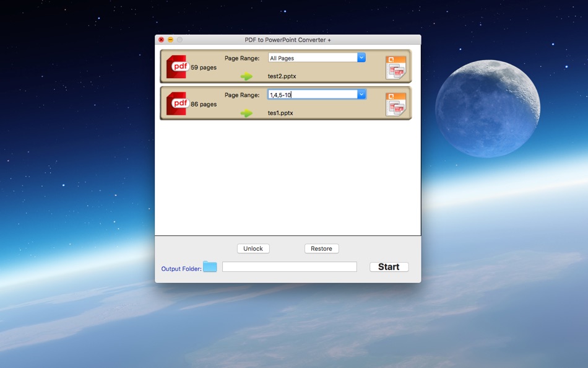Open the blue Output Folder browse icon
This screenshot has width=588, height=368.
click(x=210, y=267)
